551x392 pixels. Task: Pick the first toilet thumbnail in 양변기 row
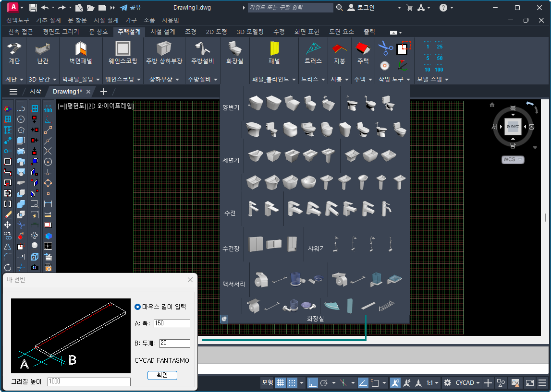pos(255,103)
